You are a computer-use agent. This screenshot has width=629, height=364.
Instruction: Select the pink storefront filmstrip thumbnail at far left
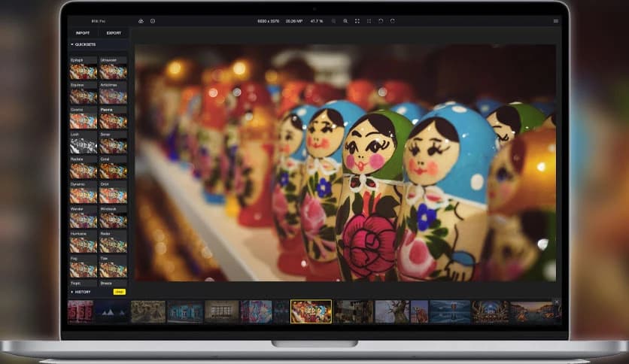[81, 311]
